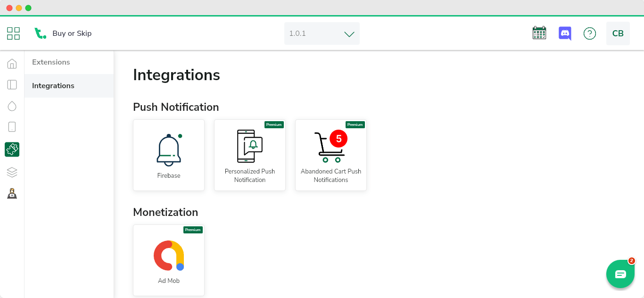The image size is (644, 298).
Task: Open the CB user profile menu
Action: click(x=618, y=33)
